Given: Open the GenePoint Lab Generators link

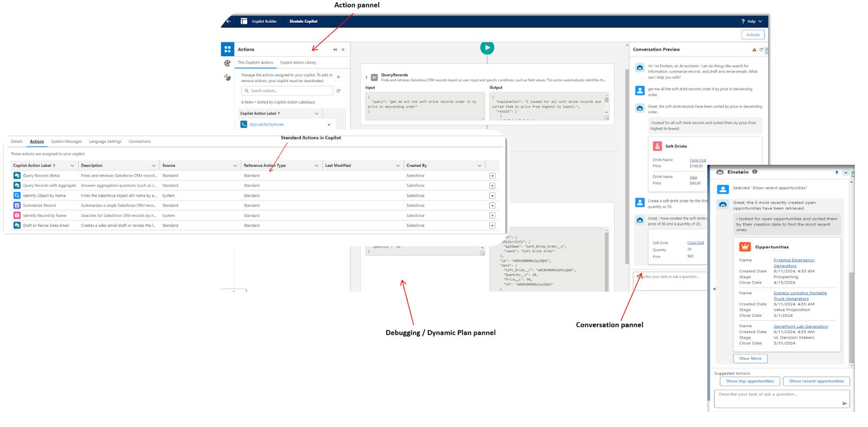Looking at the screenshot, I should click(801, 326).
